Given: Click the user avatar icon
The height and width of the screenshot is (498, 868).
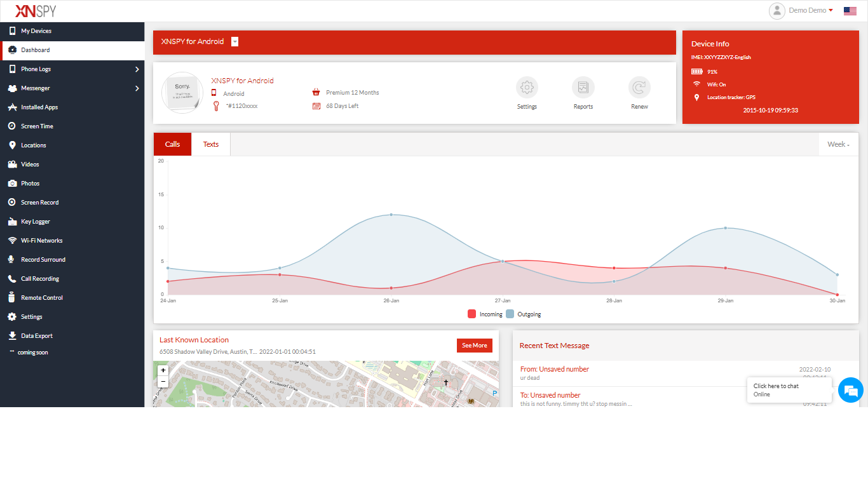Looking at the screenshot, I should (777, 11).
